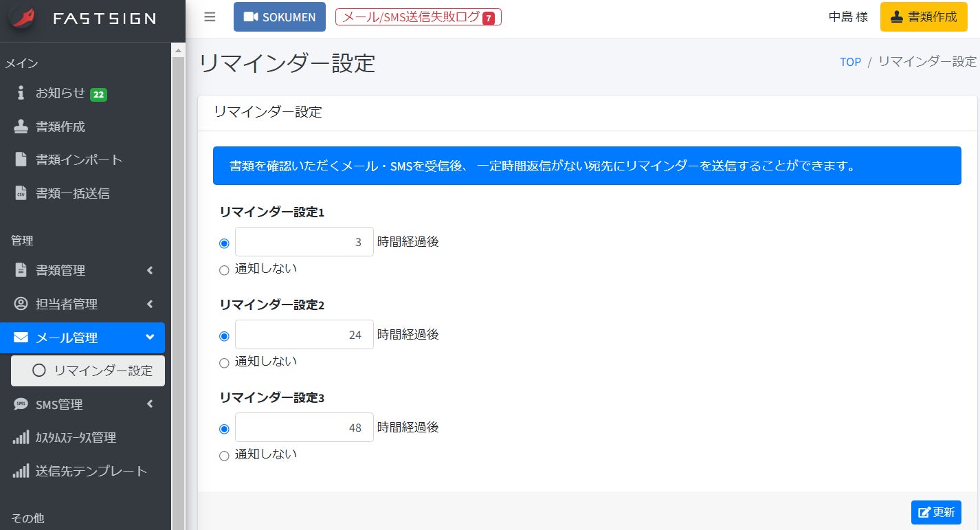Screen dimensions: 980x530
Task: Expand the 担当者管理 submenu chevron
Action: coord(150,304)
